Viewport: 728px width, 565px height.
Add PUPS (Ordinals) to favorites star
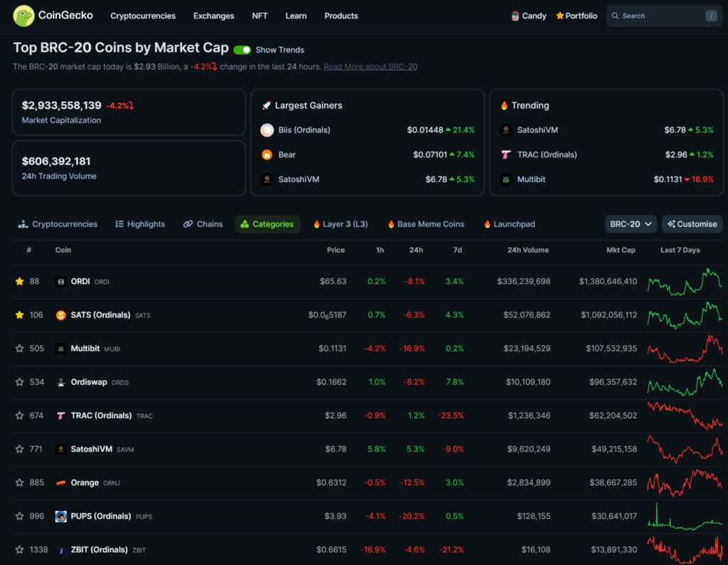click(x=19, y=516)
